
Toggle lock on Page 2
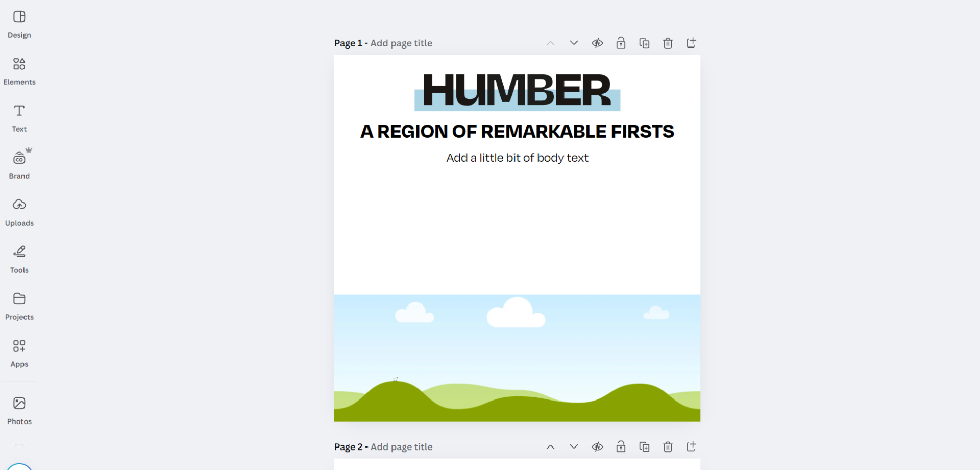[621, 447]
